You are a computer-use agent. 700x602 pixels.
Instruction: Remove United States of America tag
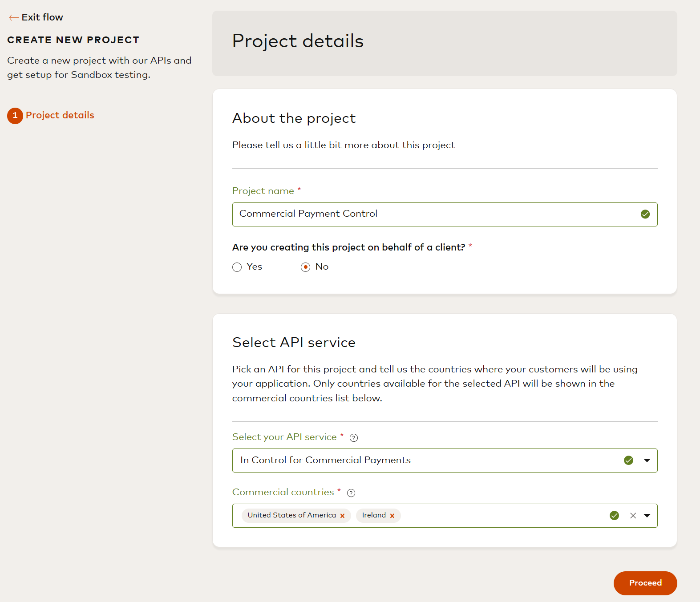pyautogui.click(x=342, y=516)
